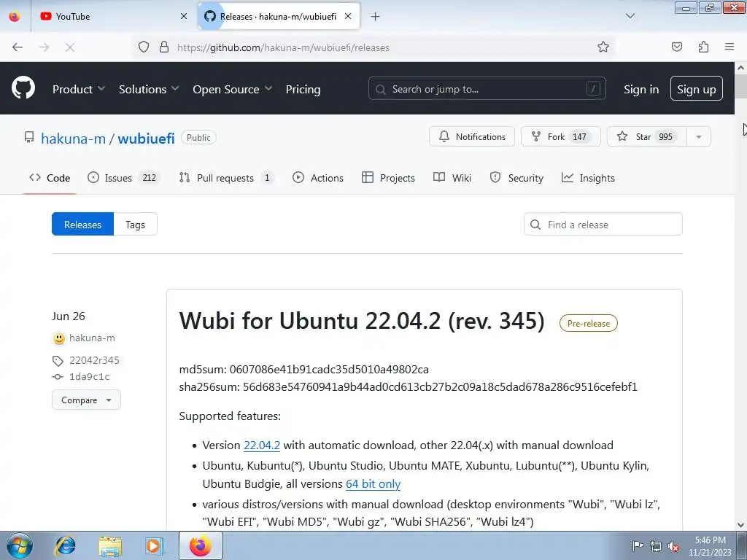
Task: Select the Releases toggle button
Action: 83,224
